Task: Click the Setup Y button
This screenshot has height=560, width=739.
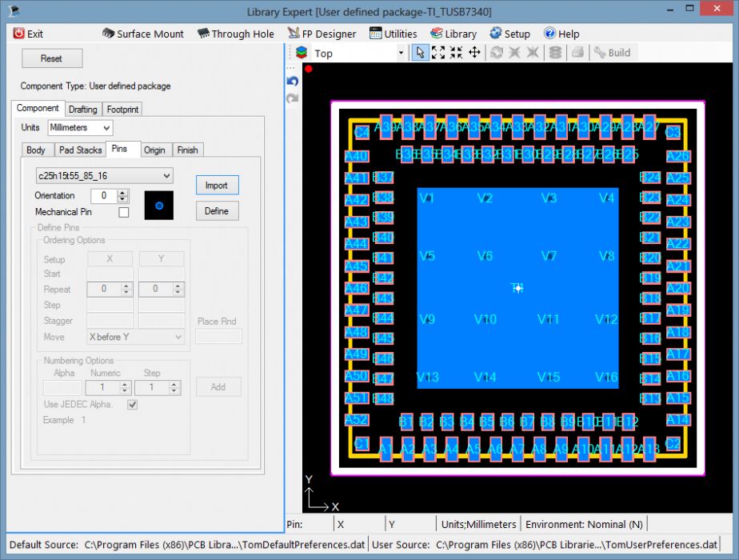Action: click(x=162, y=258)
